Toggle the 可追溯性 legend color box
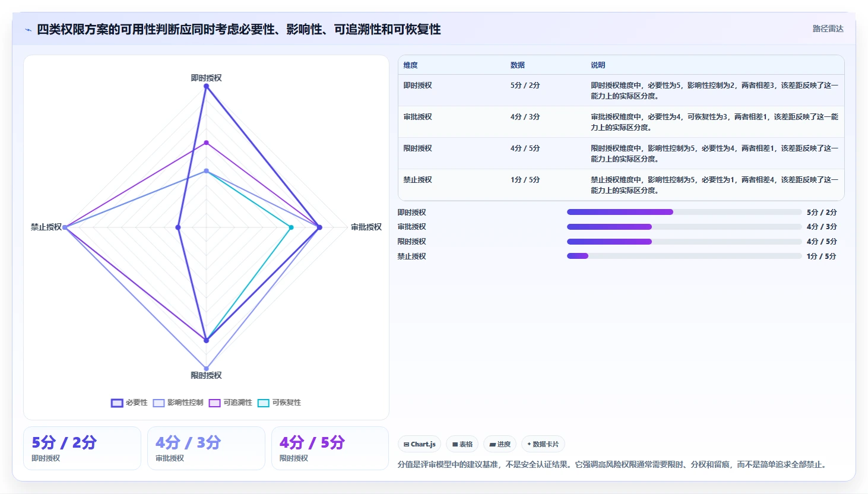 point(214,403)
